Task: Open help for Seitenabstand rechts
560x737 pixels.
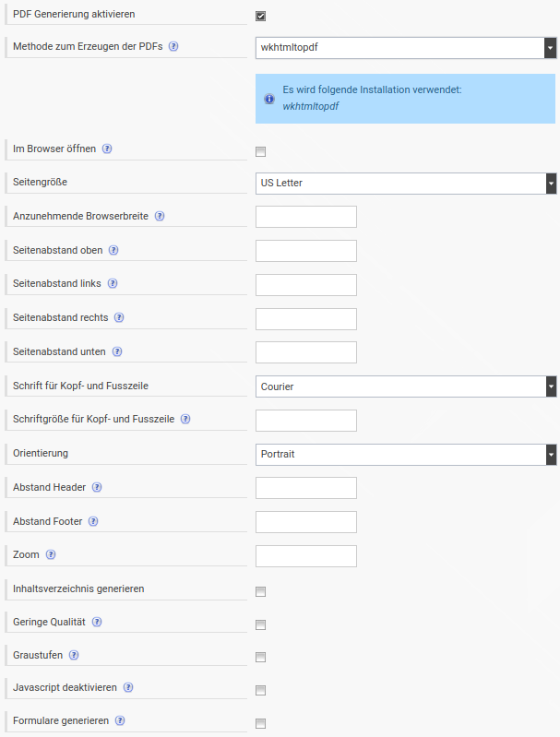Action: coord(119,317)
